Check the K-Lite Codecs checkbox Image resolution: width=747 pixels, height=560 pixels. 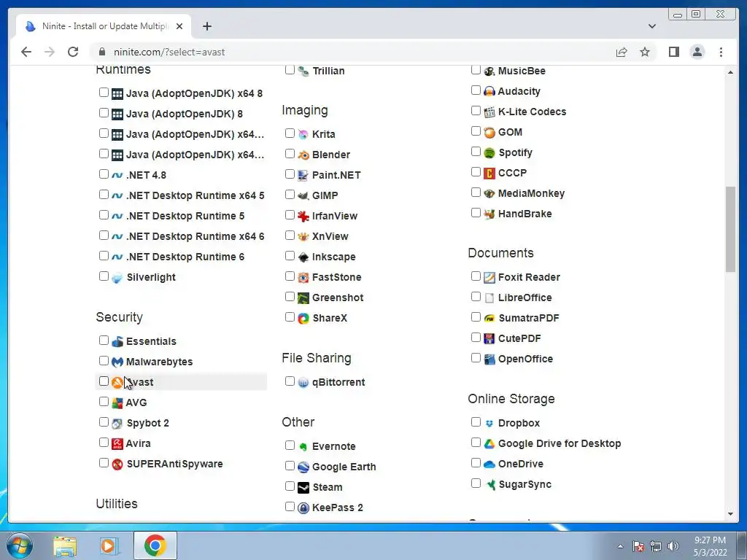tap(476, 111)
